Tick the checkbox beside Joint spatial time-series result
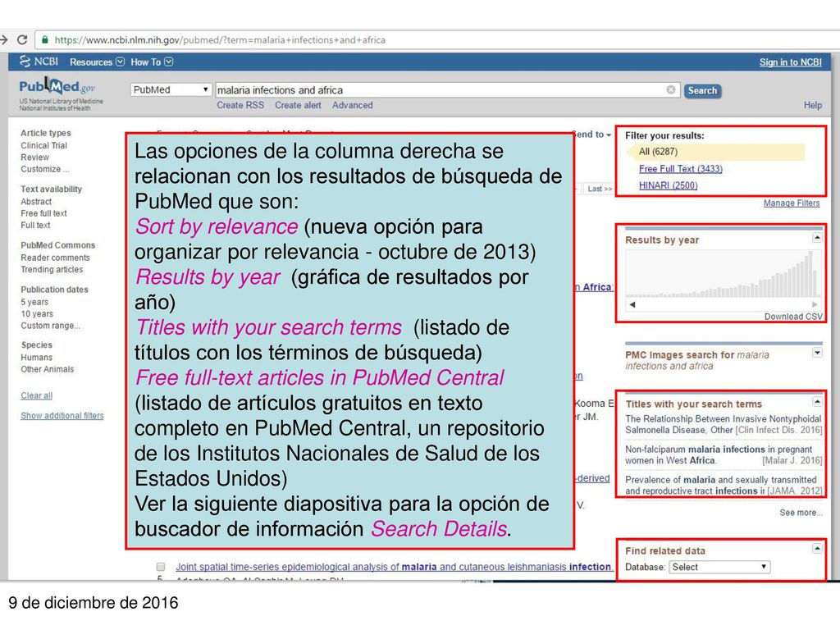The width and height of the screenshot is (840, 630). 161,567
